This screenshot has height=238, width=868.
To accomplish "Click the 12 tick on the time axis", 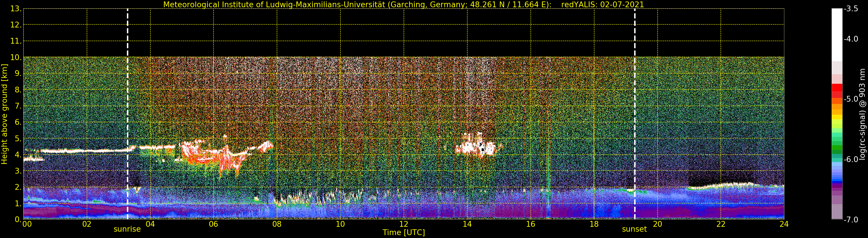I will [x=404, y=224].
